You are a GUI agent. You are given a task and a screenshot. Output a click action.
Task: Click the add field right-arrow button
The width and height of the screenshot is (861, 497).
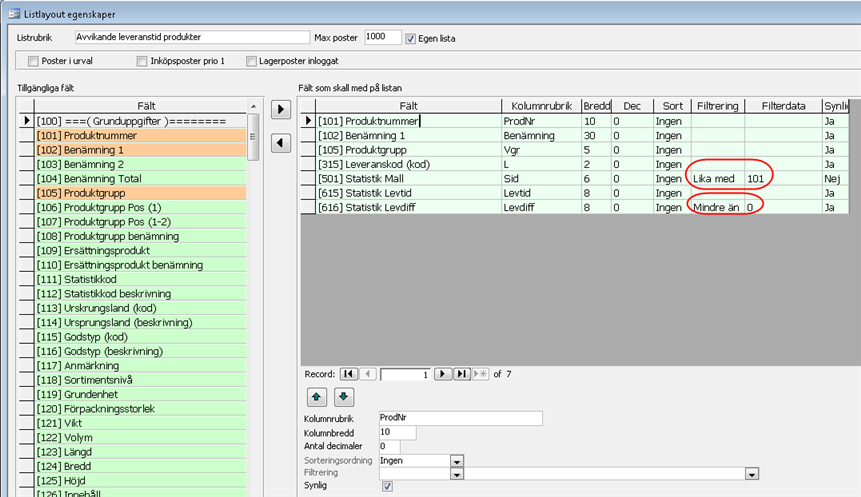[x=283, y=108]
